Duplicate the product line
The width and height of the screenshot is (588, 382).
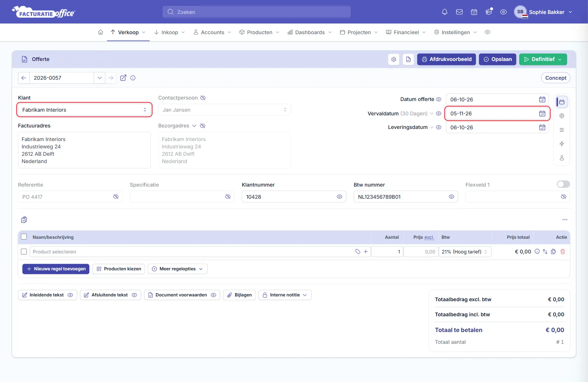553,252
